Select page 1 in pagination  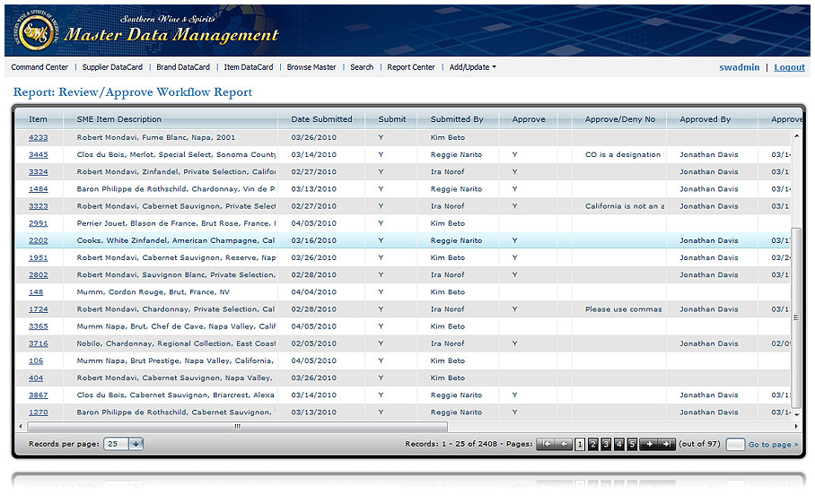coord(580,444)
